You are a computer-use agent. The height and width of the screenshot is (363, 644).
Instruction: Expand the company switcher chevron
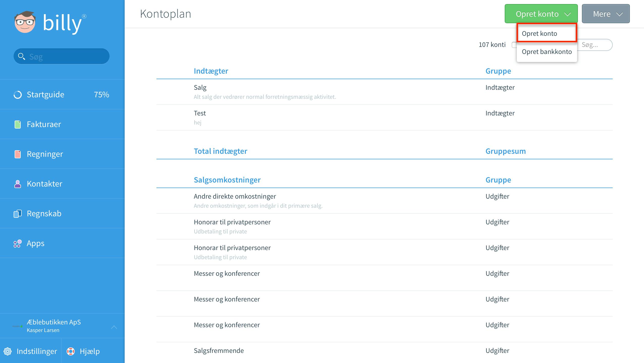click(x=114, y=327)
